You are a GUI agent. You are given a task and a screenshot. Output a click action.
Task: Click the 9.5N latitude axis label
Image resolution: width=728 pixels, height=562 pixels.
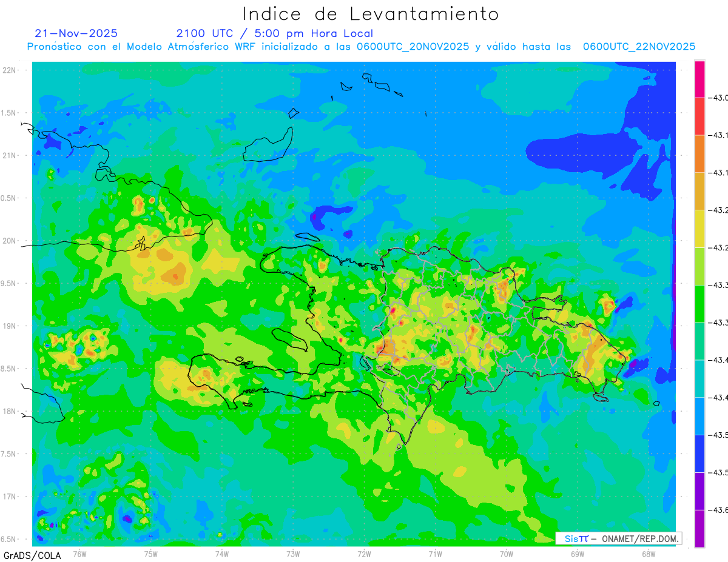tap(8, 283)
